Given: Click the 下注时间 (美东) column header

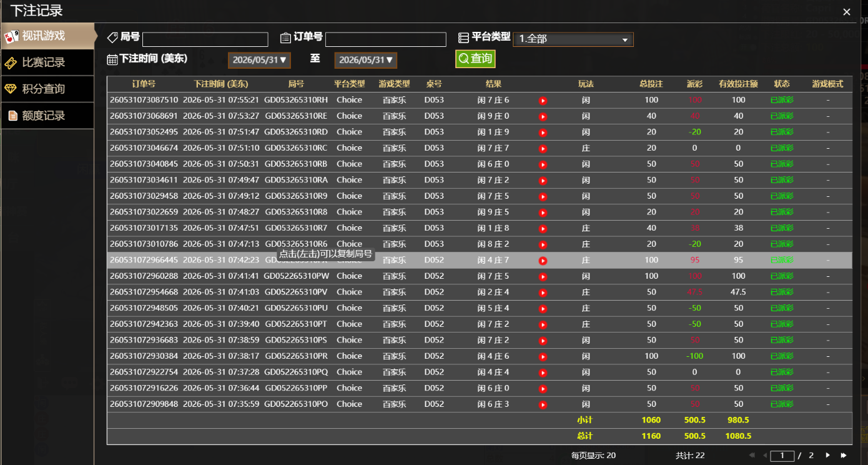Looking at the screenshot, I should coord(221,84).
